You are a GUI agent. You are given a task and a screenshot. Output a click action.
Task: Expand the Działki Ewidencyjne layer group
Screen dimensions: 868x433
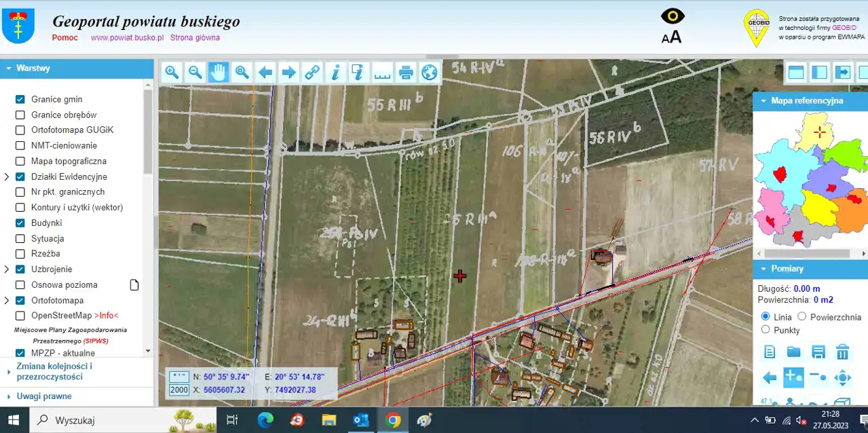pos(7,176)
